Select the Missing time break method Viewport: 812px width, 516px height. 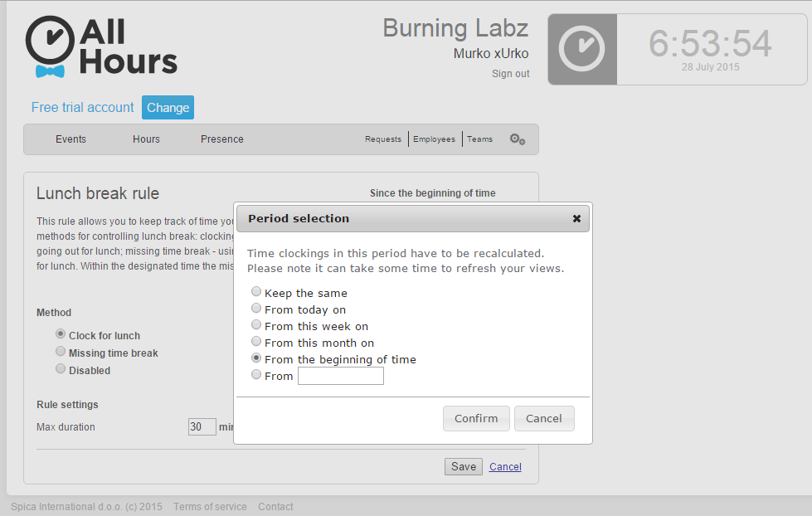tap(61, 352)
